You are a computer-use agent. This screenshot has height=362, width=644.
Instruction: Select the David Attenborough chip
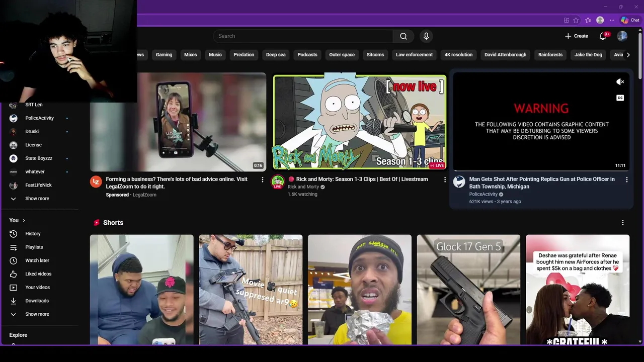tap(505, 55)
